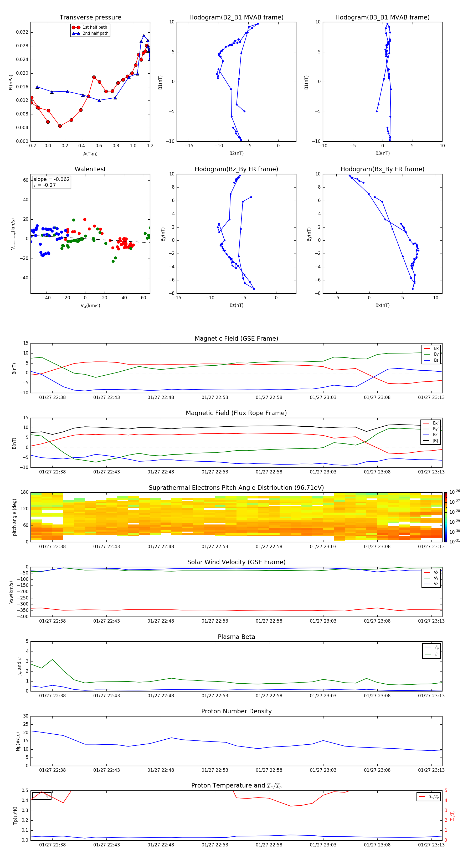Click the 'WalenTest' plot title
The width and height of the screenshot is (473, 868).
(x=90, y=169)
